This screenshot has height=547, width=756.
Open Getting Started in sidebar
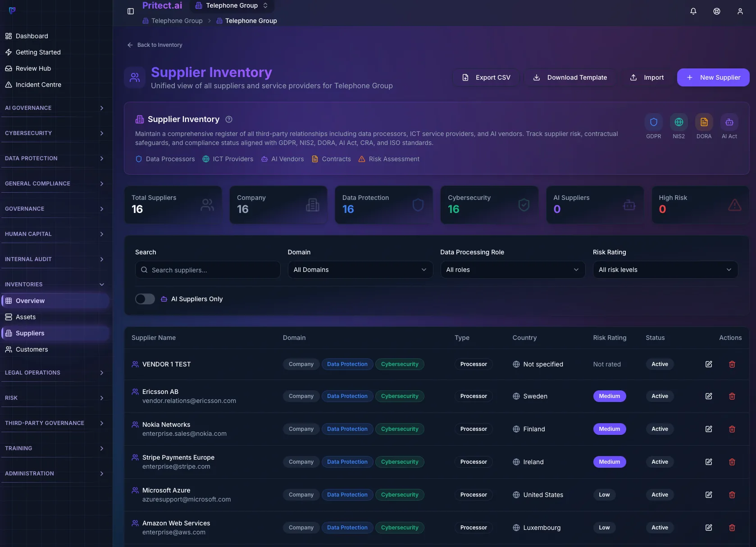tap(55, 52)
